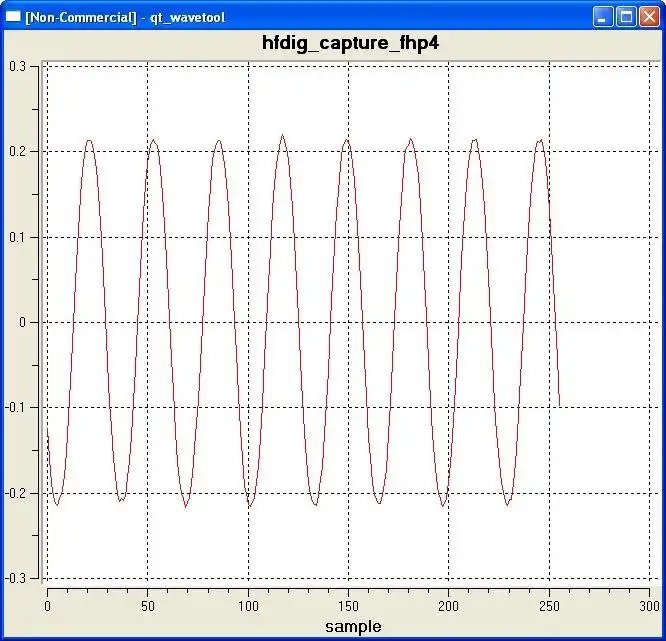Screen dimensions: 666x641
Task: Close the qt_wavetool window
Action: tap(649, 17)
